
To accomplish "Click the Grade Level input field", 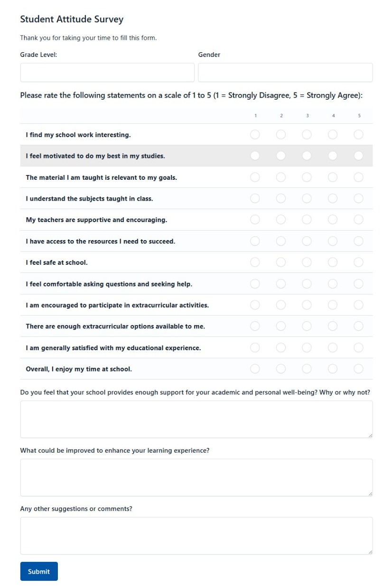I will click(x=107, y=72).
